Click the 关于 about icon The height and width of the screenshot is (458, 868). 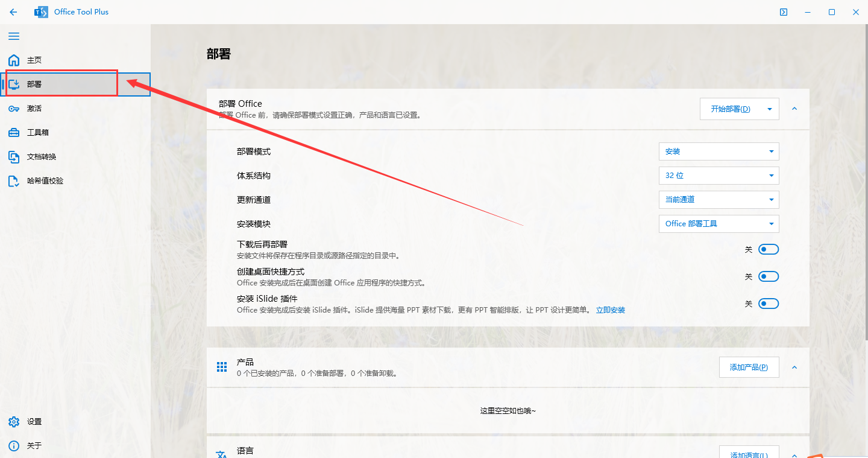tap(13, 445)
